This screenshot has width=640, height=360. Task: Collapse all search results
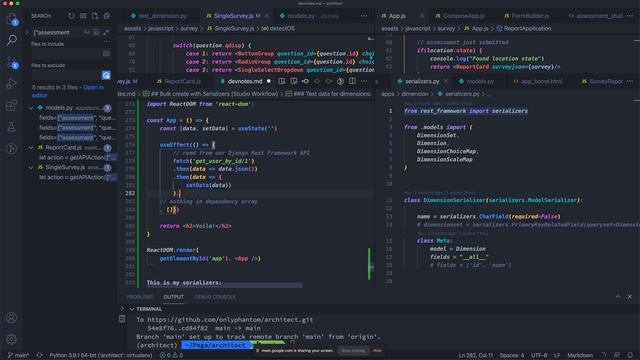(x=107, y=16)
